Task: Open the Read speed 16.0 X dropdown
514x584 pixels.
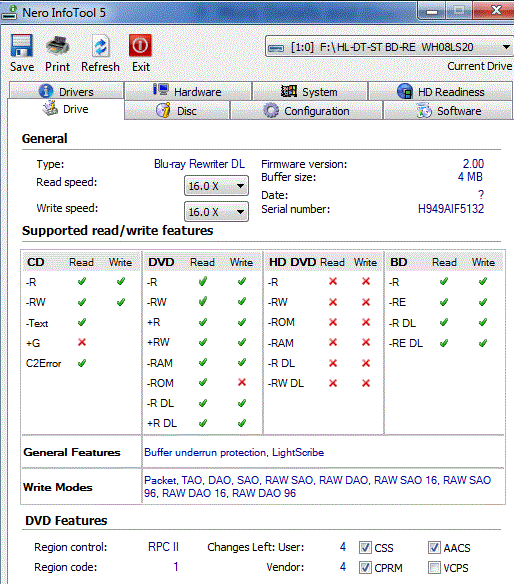Action: tap(216, 186)
